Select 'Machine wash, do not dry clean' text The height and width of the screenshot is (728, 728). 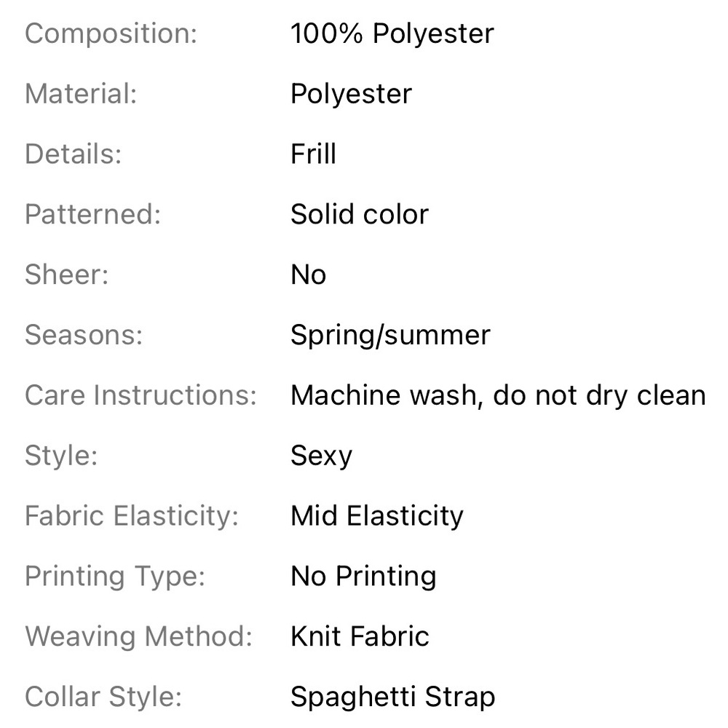point(498,395)
